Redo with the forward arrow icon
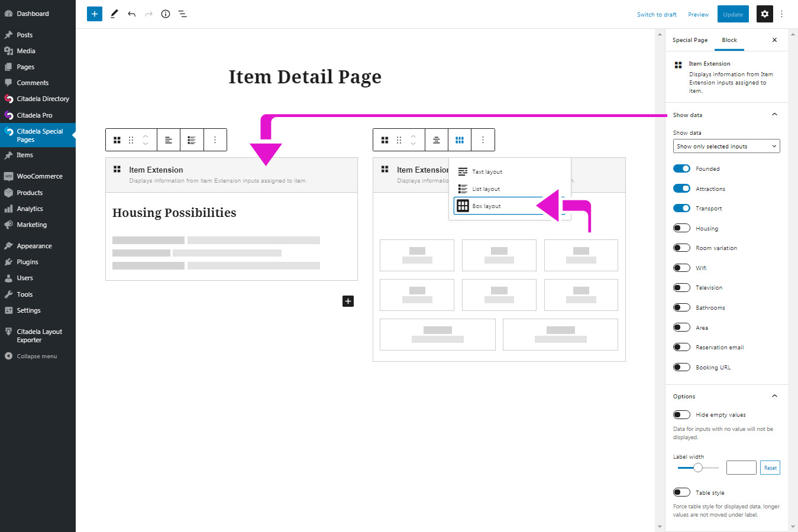The height and width of the screenshot is (532, 798). tap(148, 14)
